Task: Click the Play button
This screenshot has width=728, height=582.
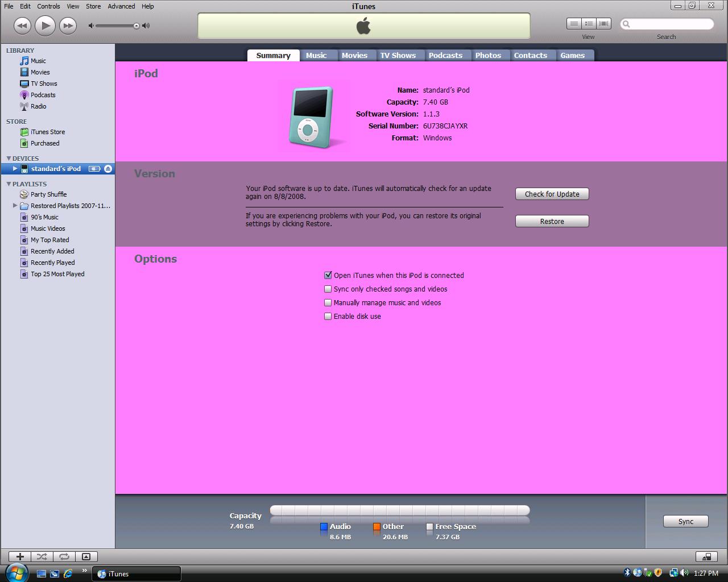Action: tap(45, 26)
